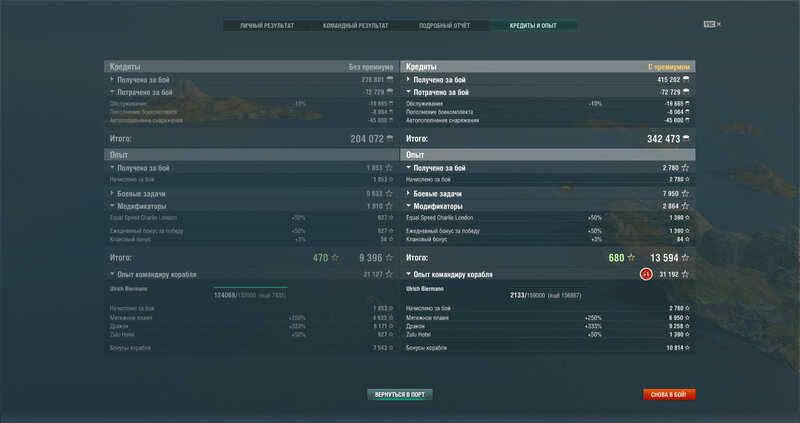Click star icon beside Бонусы корабля 7 543
The image size is (800, 423).
(x=391, y=348)
